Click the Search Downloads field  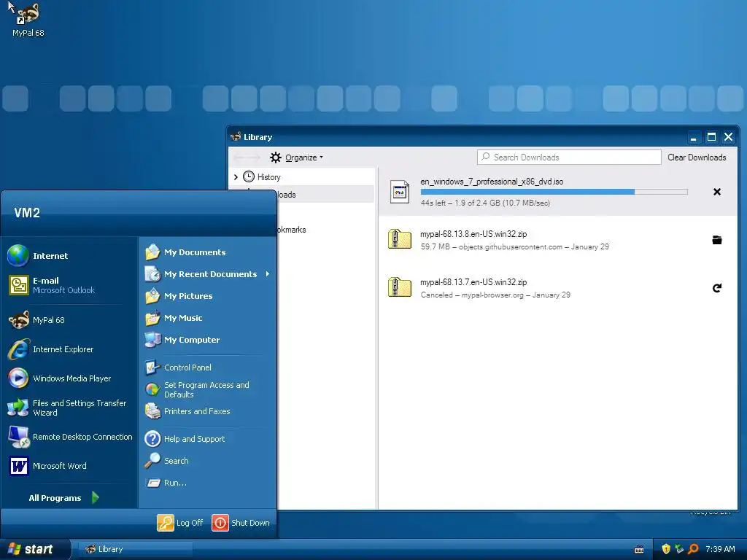pos(569,157)
